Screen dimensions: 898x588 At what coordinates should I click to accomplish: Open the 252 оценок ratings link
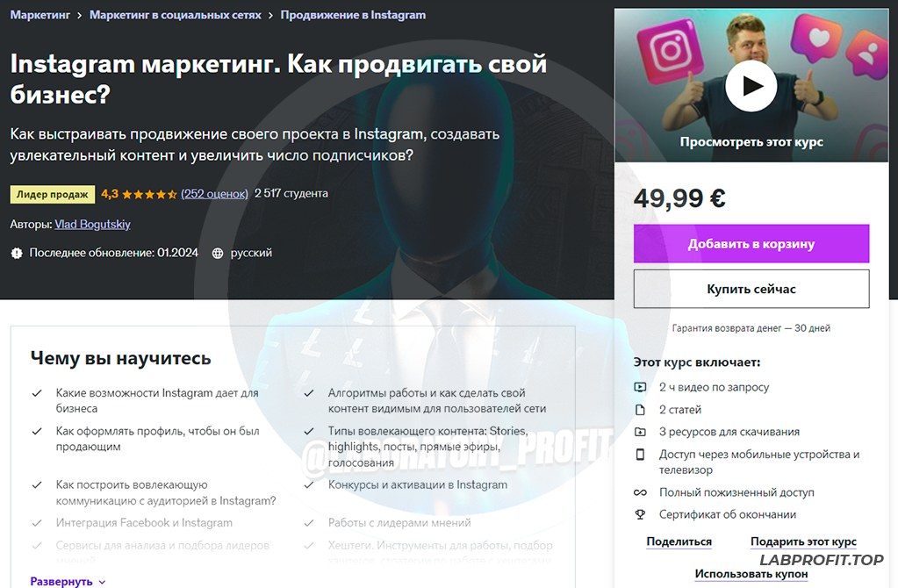pyautogui.click(x=215, y=194)
